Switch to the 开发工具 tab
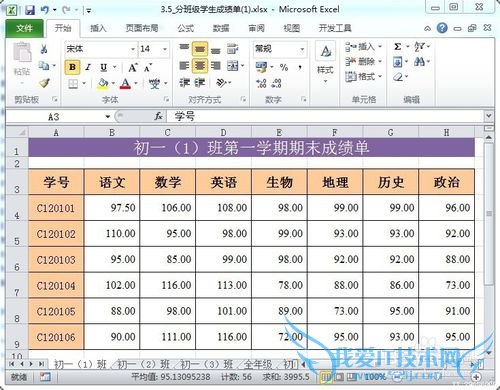The width and height of the screenshot is (500, 390). pyautogui.click(x=335, y=28)
